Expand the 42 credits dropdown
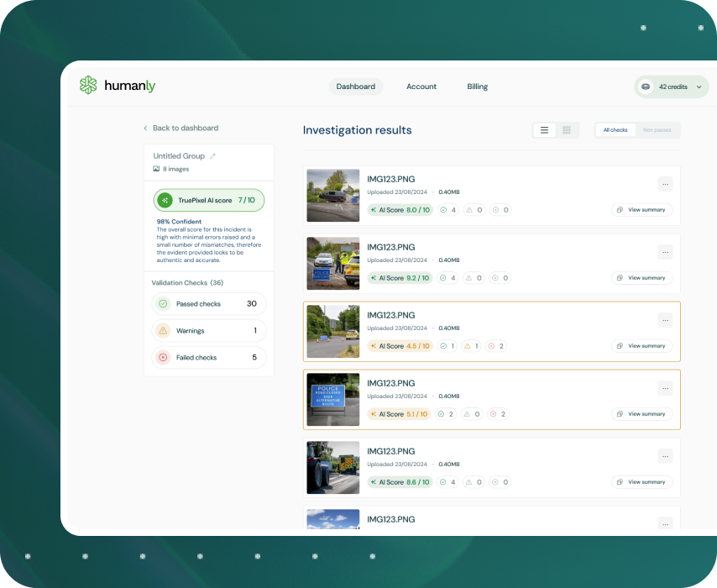 [699, 87]
